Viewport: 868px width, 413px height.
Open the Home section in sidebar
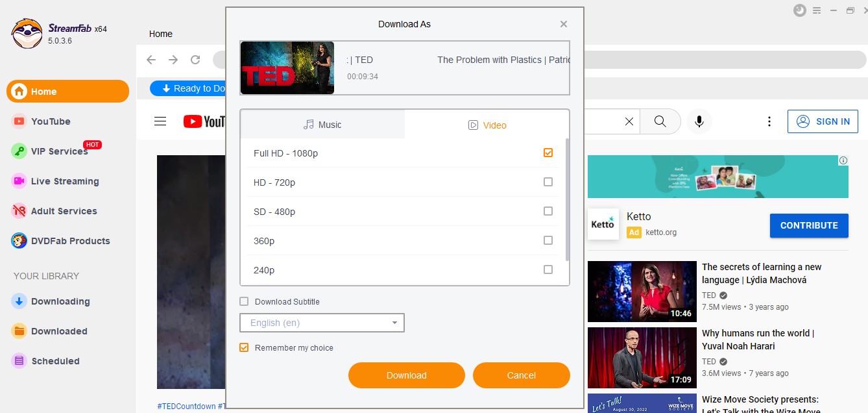click(x=67, y=92)
